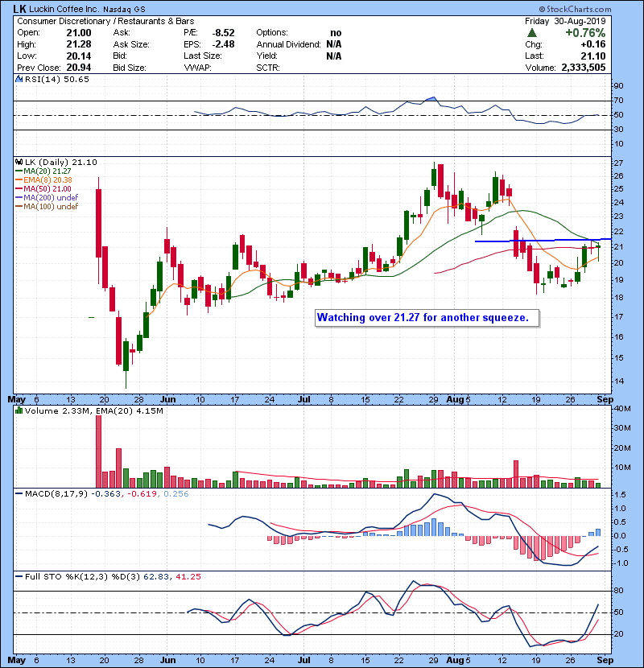Click the EPS value -2.48

[223, 44]
